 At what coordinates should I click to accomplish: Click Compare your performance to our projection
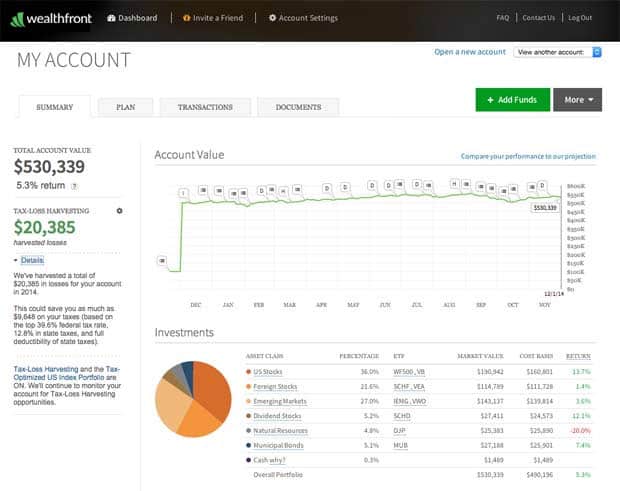point(528,156)
